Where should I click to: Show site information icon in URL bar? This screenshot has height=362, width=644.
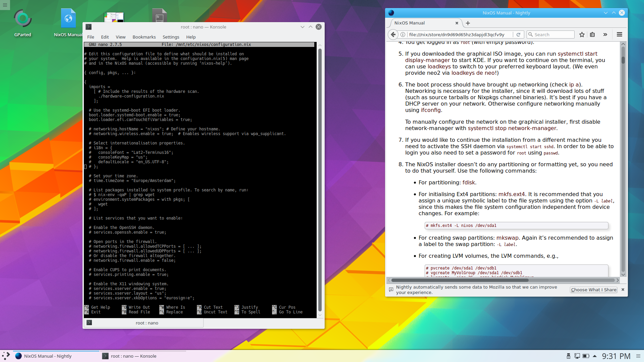point(403,35)
